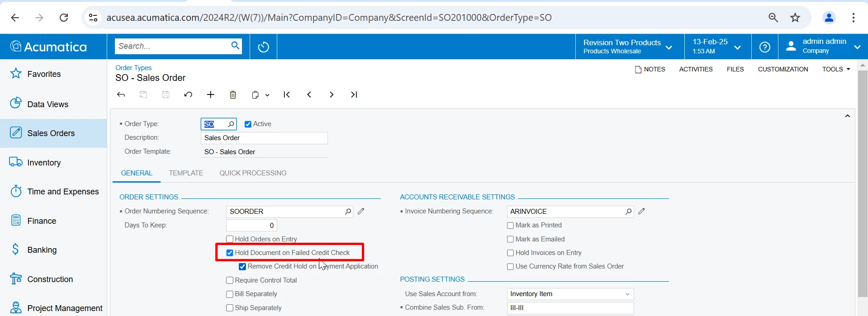Viewport: 868px width, 316px height.
Task: Click the Acumatica logo
Action: pyautogui.click(x=48, y=47)
